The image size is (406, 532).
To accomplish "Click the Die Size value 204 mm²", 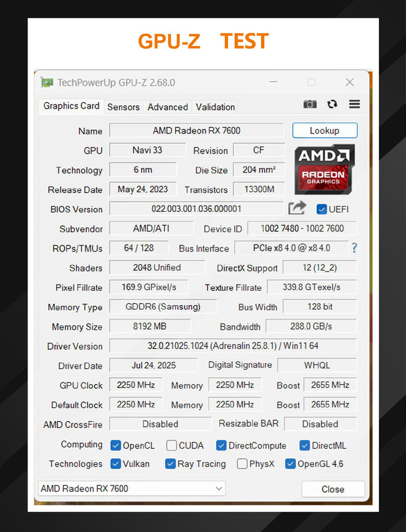I will (x=259, y=170).
